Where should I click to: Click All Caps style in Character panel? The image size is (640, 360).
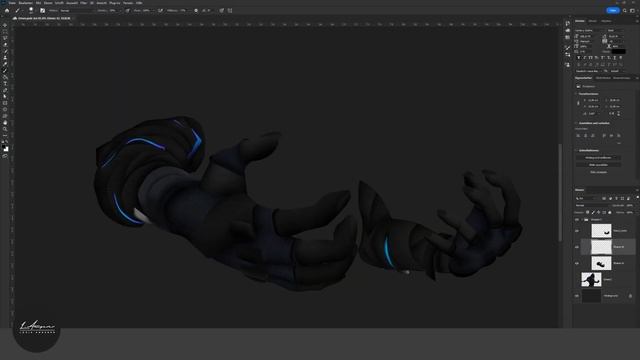(590, 58)
